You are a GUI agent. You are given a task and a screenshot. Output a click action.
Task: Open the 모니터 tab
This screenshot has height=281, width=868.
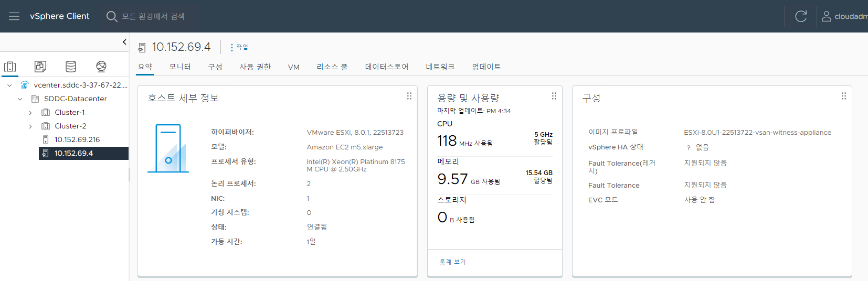180,67
